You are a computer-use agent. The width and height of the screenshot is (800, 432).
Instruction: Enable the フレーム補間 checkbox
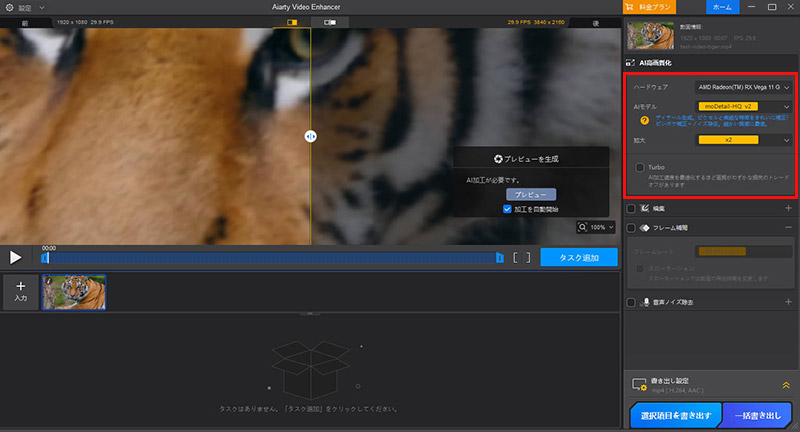(x=631, y=227)
